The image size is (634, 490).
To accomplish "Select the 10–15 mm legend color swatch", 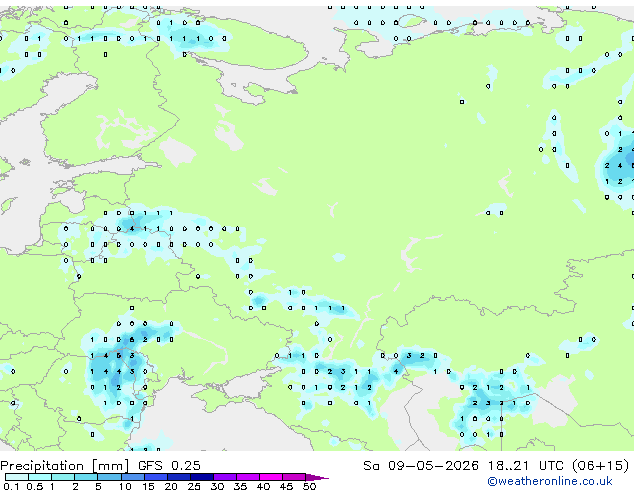I will pos(133,477).
